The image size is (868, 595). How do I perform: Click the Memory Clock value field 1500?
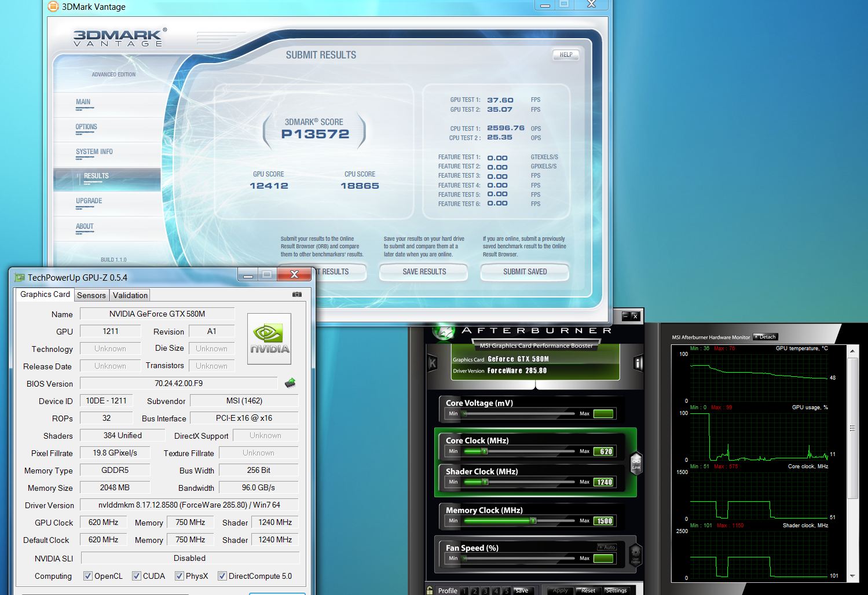pos(603,521)
